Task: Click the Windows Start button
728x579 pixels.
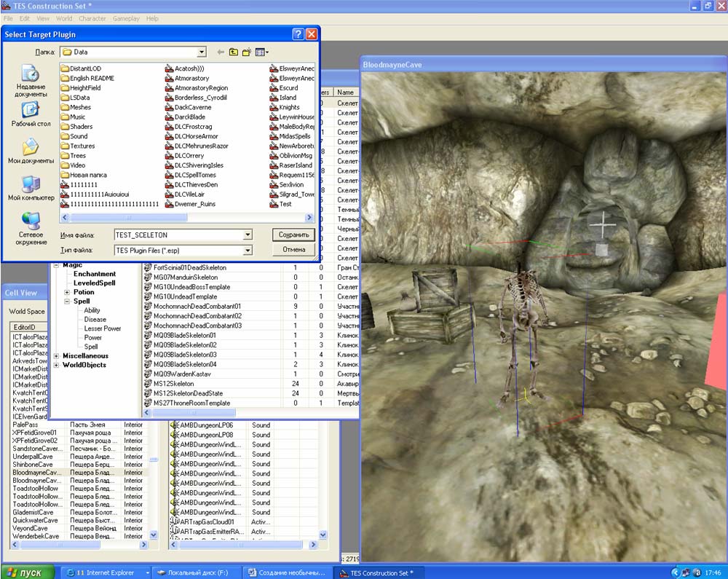Action: click(28, 572)
